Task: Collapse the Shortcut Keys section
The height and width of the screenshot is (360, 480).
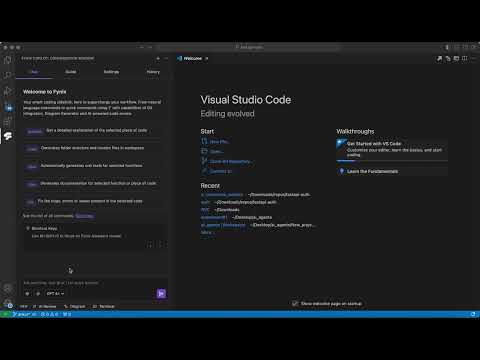Action: pyautogui.click(x=28, y=228)
